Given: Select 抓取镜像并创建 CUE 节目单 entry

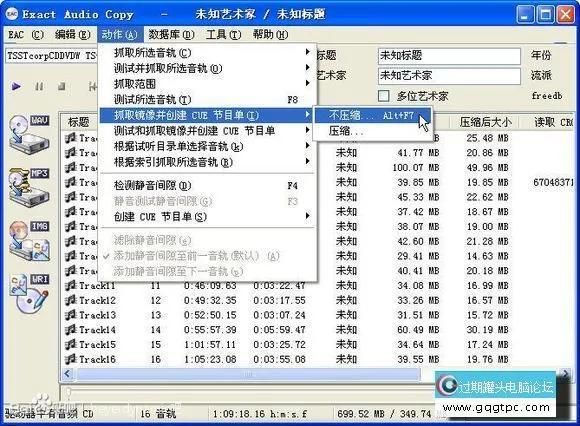Looking at the screenshot, I should click(x=206, y=115).
